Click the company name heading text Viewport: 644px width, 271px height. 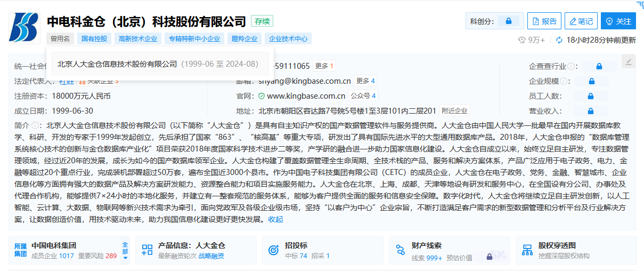tap(146, 21)
